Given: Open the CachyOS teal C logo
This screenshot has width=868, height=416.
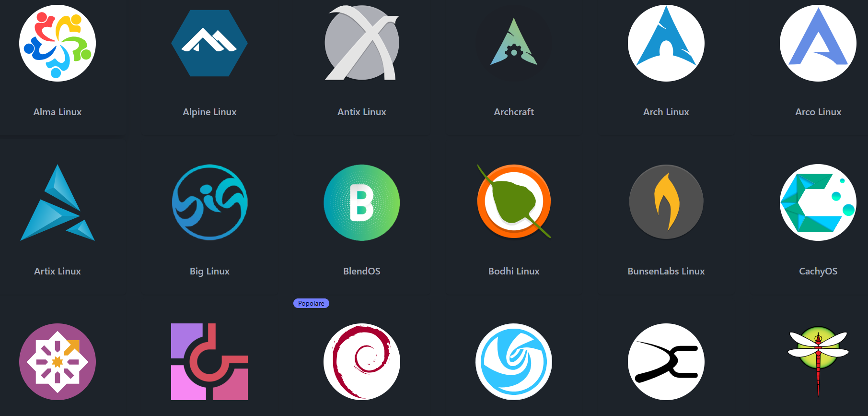Looking at the screenshot, I should [818, 202].
